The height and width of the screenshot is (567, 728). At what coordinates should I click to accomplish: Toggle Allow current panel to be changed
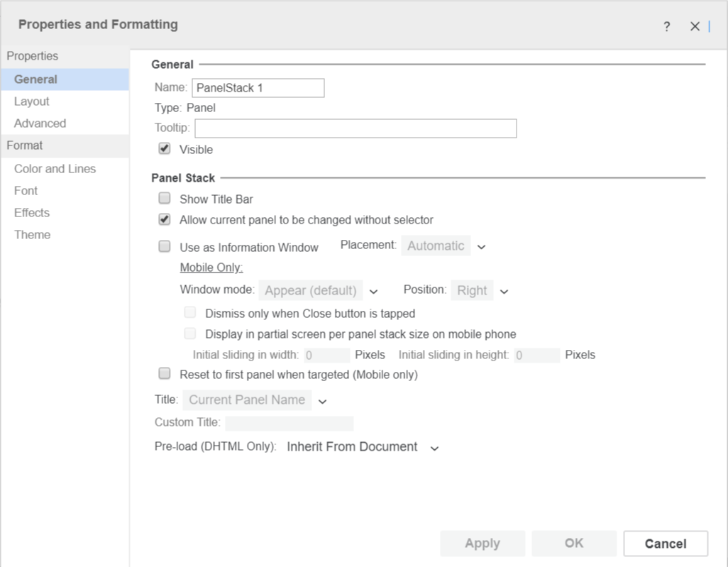click(x=165, y=219)
